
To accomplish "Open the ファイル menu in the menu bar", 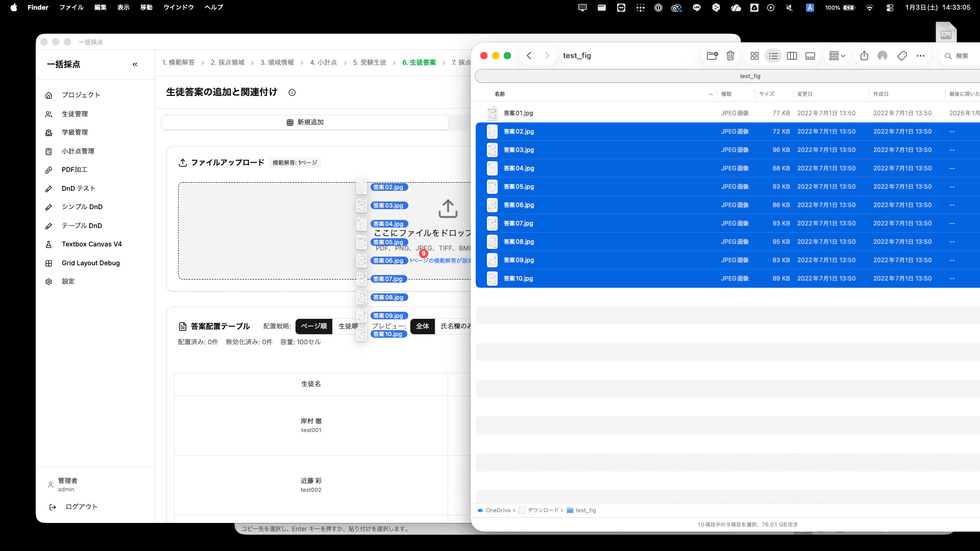I will 71,7.
